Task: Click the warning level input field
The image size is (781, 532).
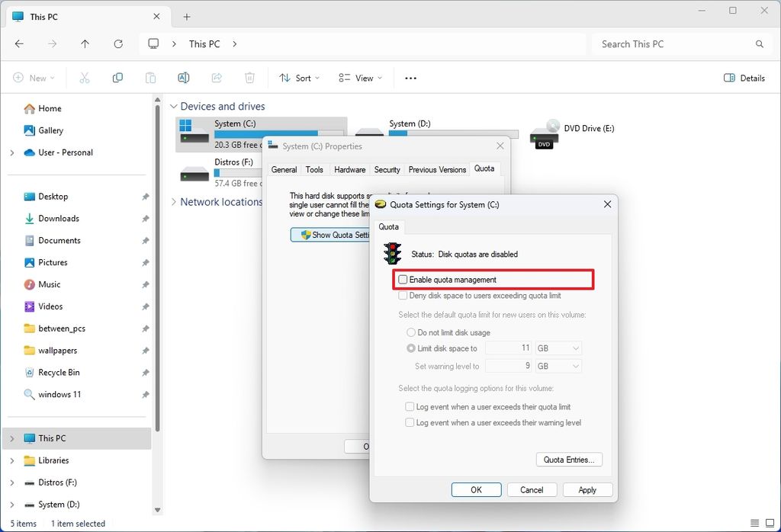Action: pyautogui.click(x=508, y=366)
